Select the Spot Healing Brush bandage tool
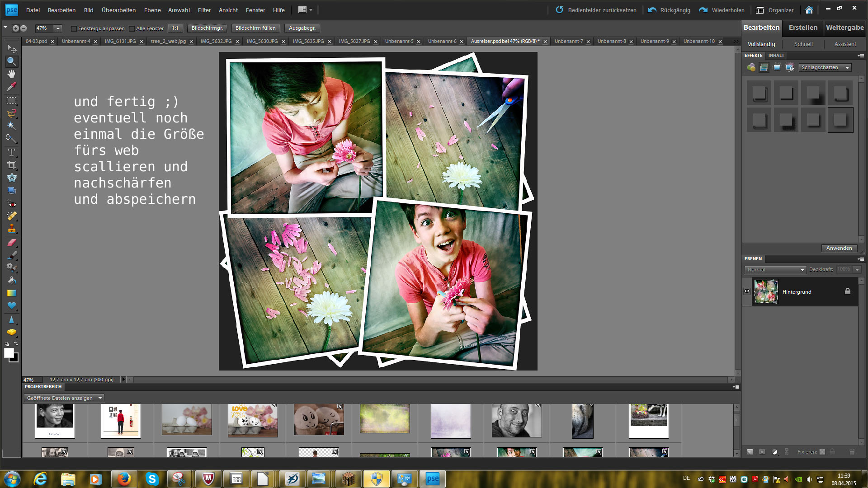 (x=12, y=216)
